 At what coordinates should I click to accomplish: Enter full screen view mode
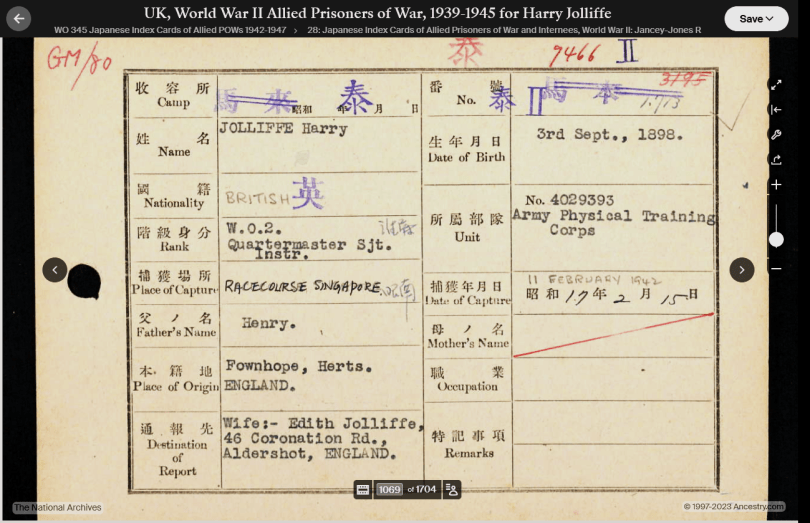point(776,85)
